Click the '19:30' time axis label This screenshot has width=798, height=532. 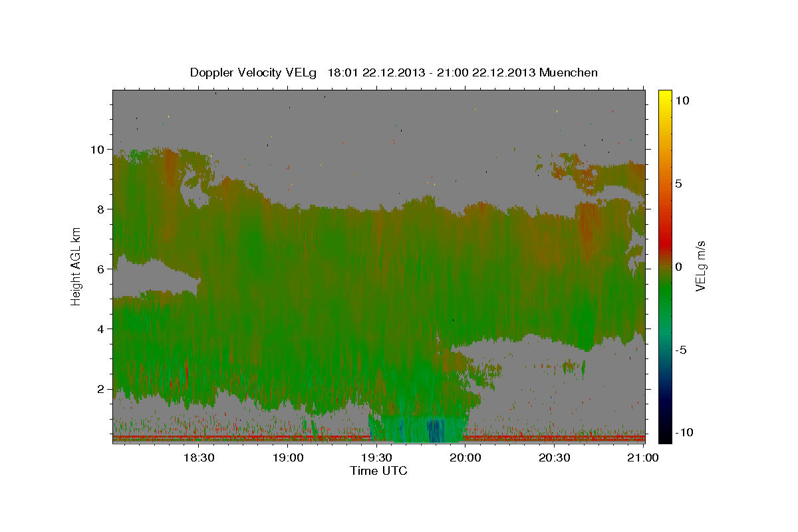click(x=376, y=458)
